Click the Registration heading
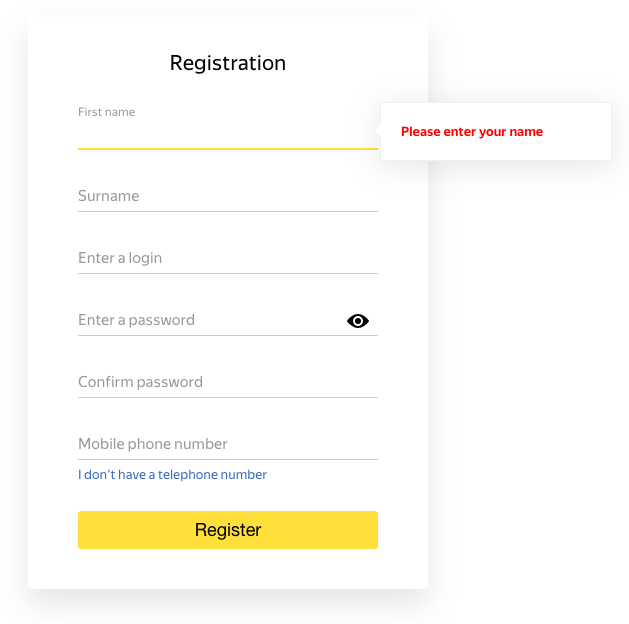This screenshot has height=624, width=629. (x=227, y=63)
